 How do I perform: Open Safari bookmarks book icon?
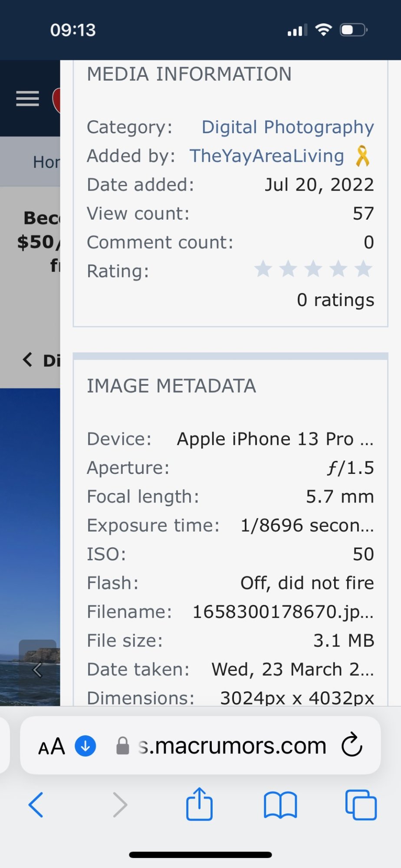(280, 805)
